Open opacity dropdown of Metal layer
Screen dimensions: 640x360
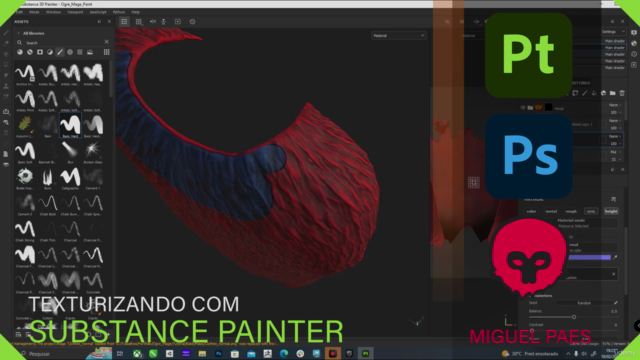pyautogui.click(x=615, y=112)
